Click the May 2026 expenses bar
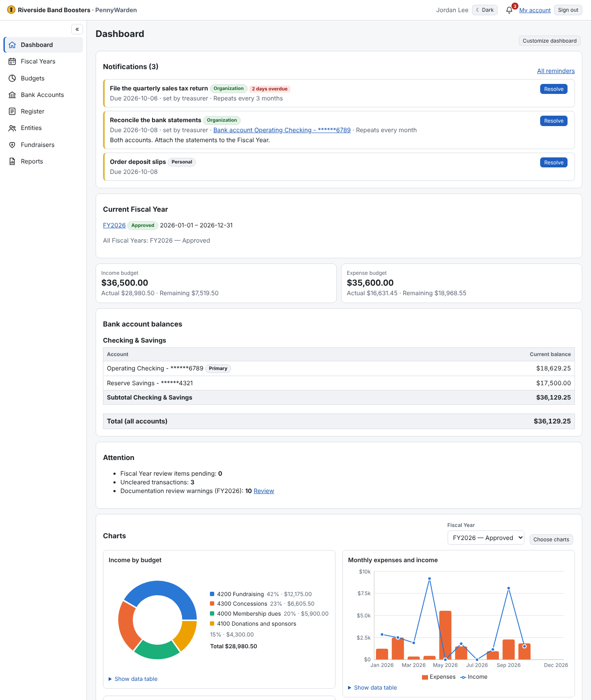Image resolution: width=591 pixels, height=700 pixels. 445,635
